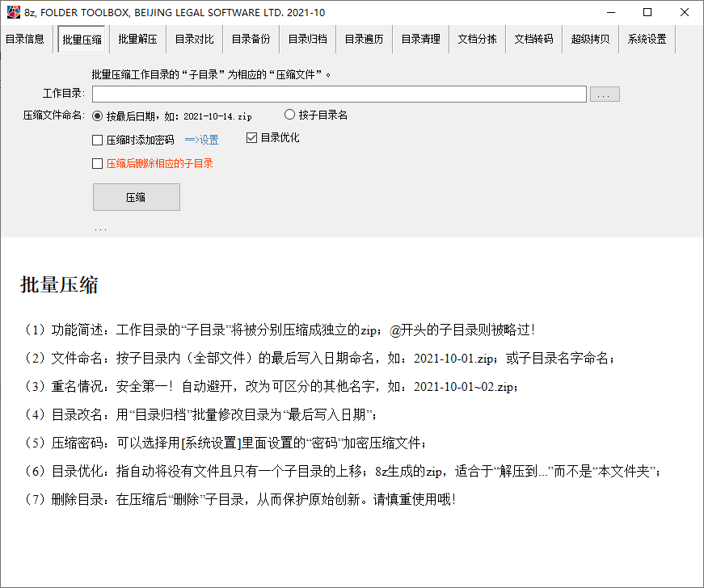Screen dimensions: 704x588
Task: Open the 目录对比 tab
Action: pos(195,39)
